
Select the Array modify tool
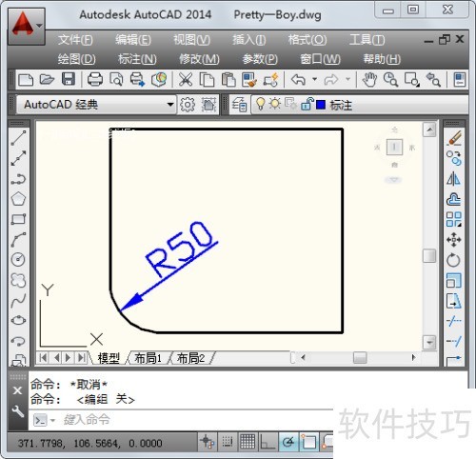click(x=454, y=219)
